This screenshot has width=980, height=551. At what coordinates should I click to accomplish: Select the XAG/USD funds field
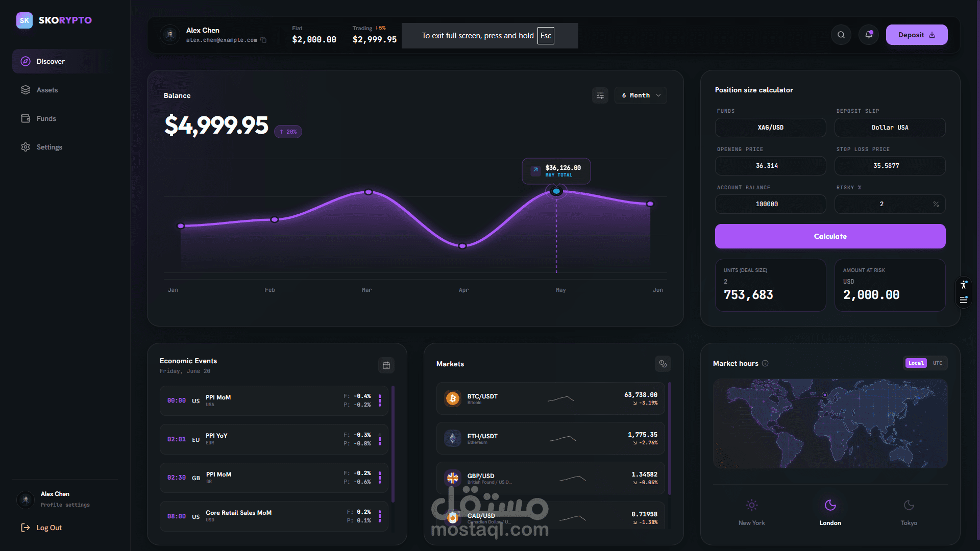tap(771, 128)
